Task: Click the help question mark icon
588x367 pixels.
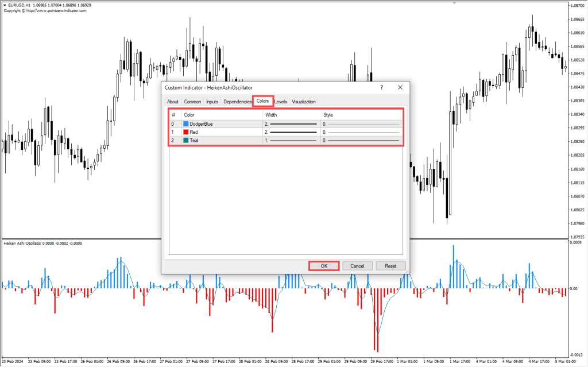Action: click(x=382, y=87)
